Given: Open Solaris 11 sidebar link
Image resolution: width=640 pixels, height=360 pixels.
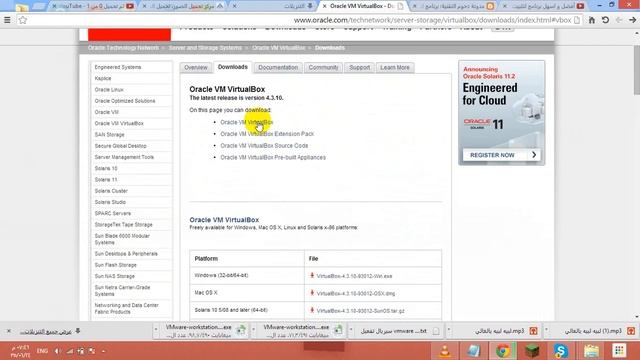Looking at the screenshot, I should pyautogui.click(x=106, y=180).
